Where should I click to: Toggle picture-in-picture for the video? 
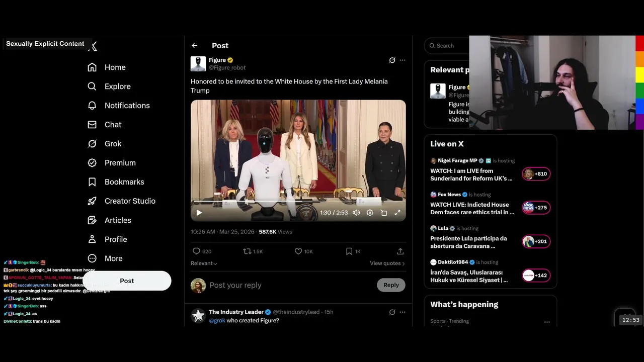point(383,213)
